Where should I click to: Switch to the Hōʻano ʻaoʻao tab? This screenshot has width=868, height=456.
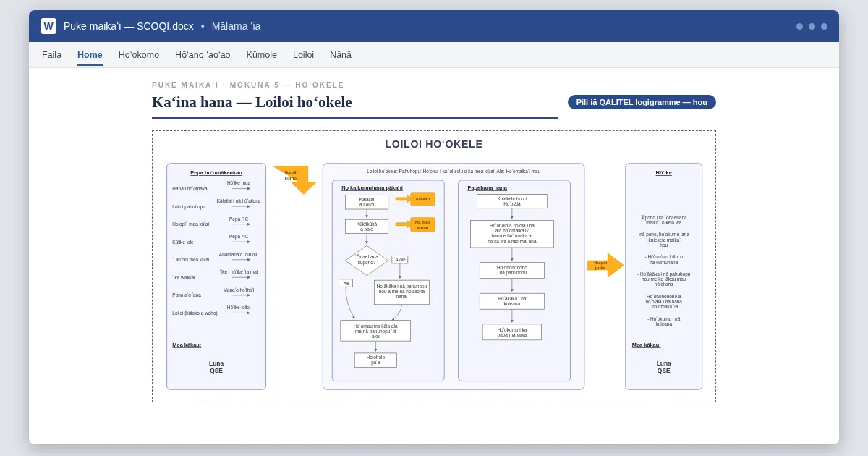(203, 55)
